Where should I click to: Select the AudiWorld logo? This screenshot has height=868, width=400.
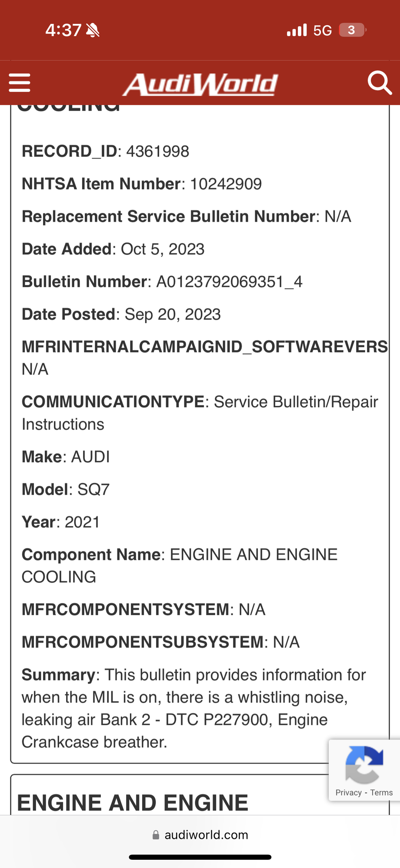pos(200,84)
